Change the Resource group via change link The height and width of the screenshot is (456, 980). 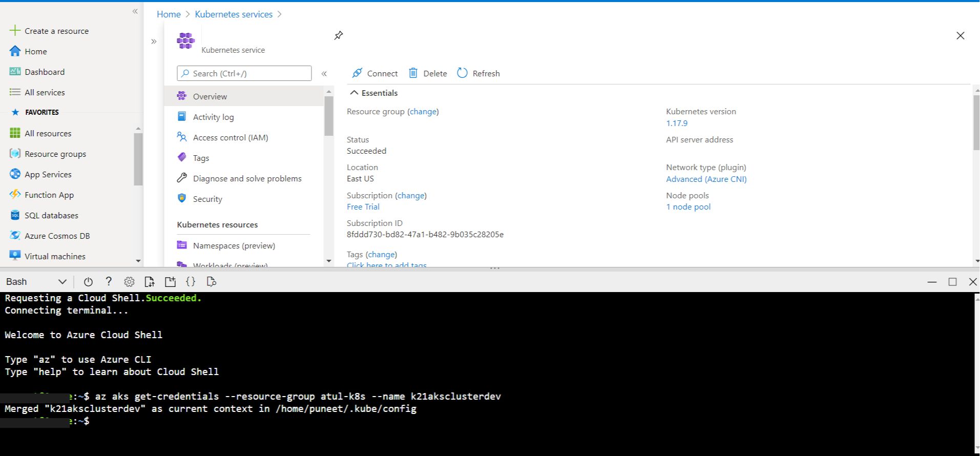[x=423, y=111]
